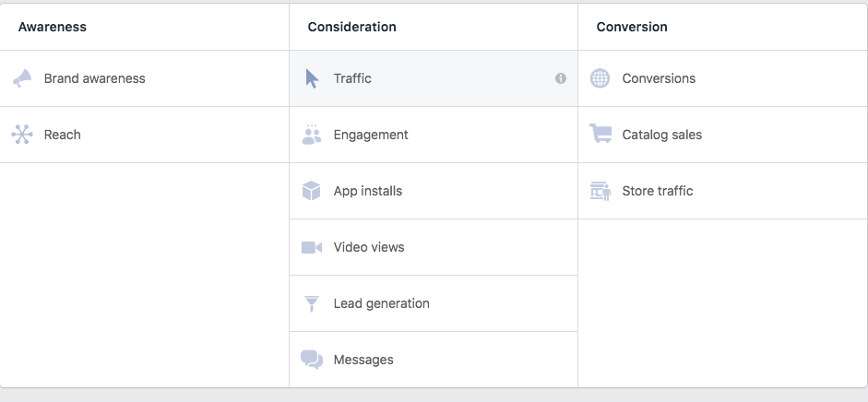Click the Conversions globe icon

[x=600, y=78]
